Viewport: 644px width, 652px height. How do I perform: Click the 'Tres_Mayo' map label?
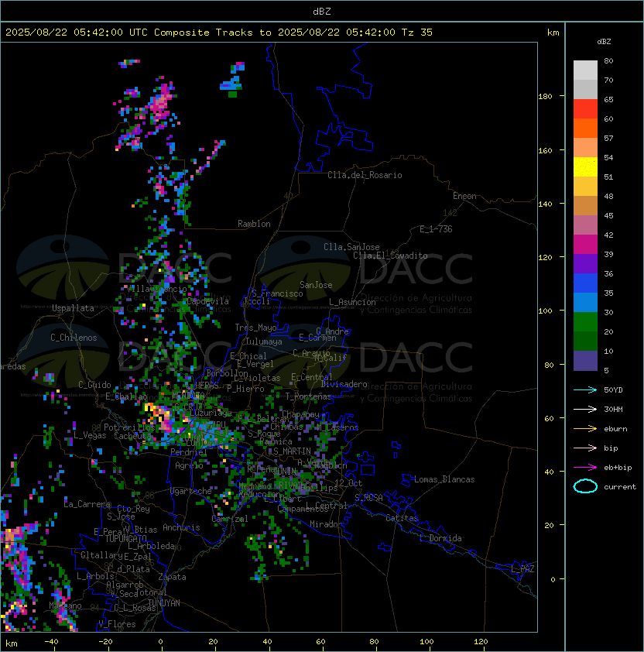(255, 328)
